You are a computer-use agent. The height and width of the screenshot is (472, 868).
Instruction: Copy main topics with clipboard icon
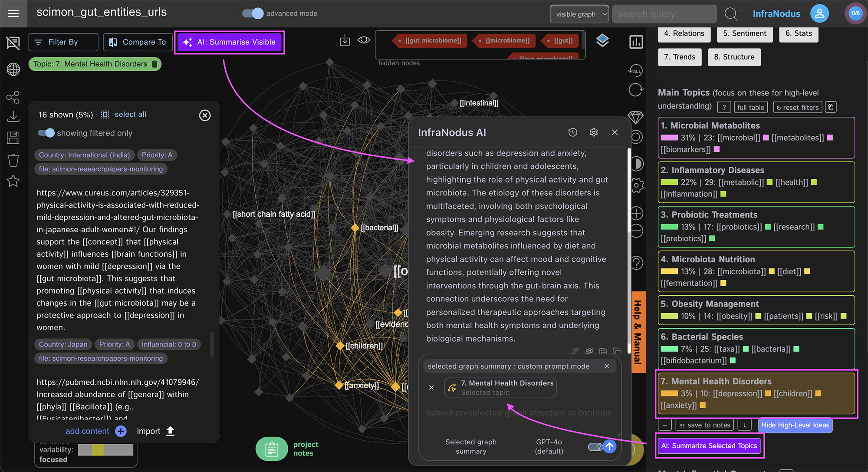pos(831,107)
